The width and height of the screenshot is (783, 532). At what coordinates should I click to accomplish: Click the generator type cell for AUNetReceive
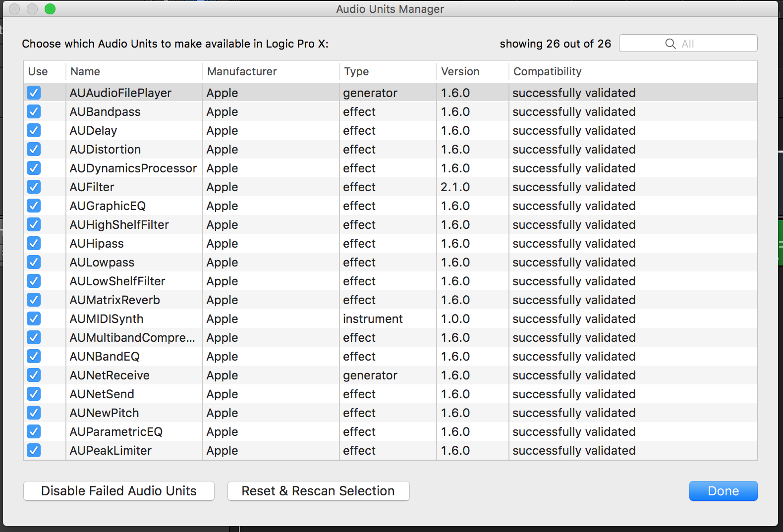click(370, 375)
